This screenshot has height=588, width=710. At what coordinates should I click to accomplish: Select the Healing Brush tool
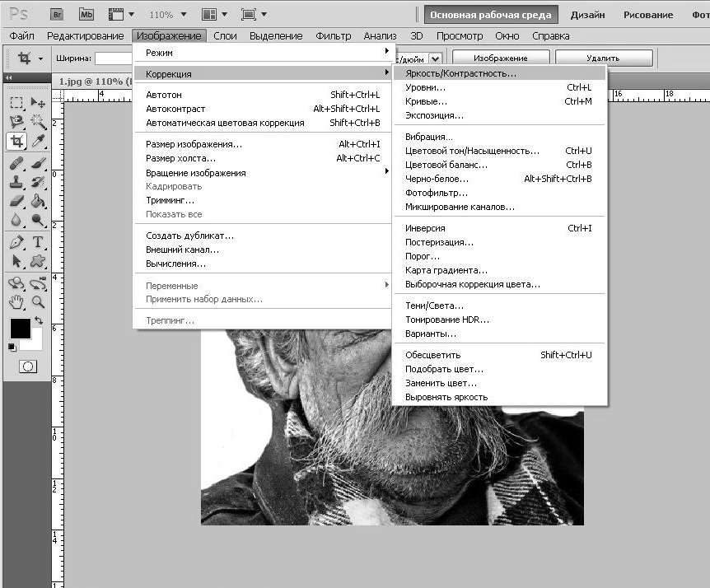(x=16, y=162)
